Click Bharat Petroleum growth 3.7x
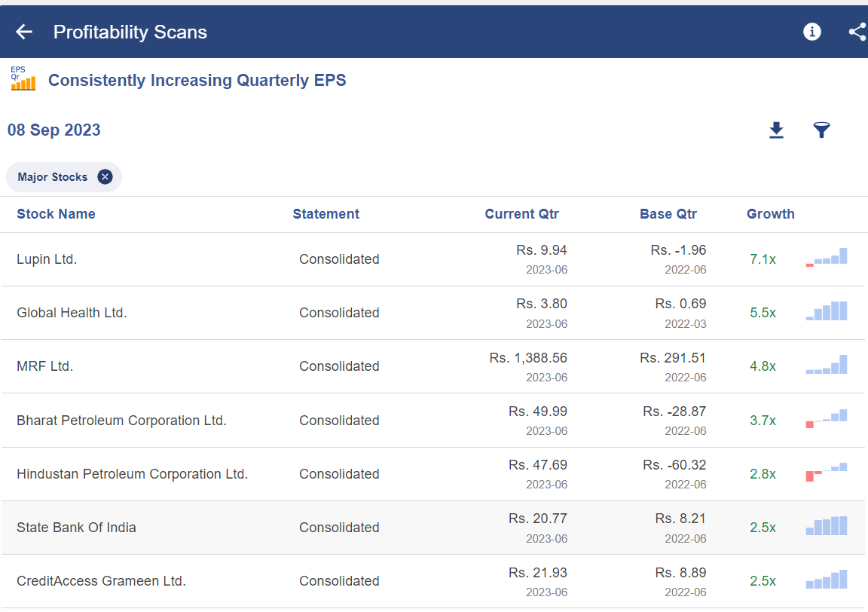 click(763, 421)
